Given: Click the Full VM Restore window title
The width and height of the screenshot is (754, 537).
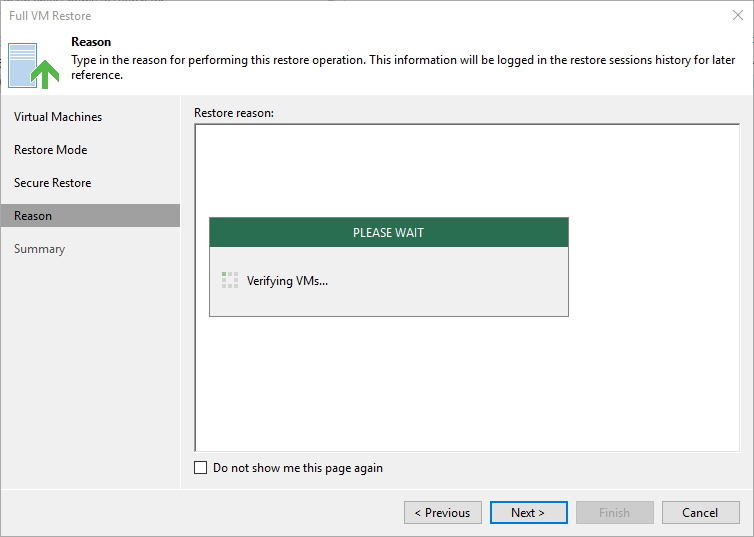Looking at the screenshot, I should (x=50, y=16).
